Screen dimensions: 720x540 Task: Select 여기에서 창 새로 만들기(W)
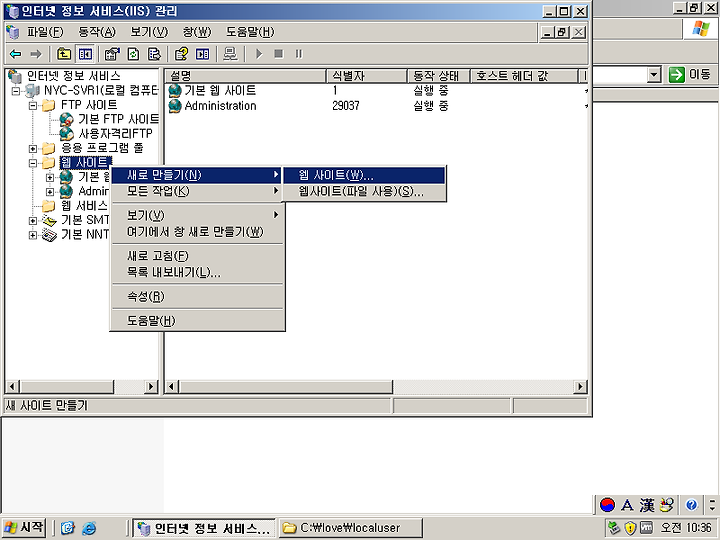pyautogui.click(x=197, y=232)
